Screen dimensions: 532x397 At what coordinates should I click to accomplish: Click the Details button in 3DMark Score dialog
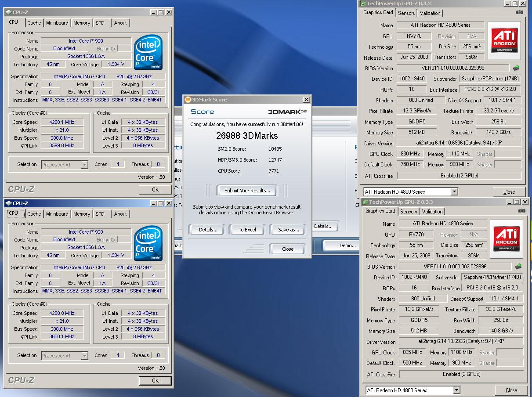click(208, 230)
